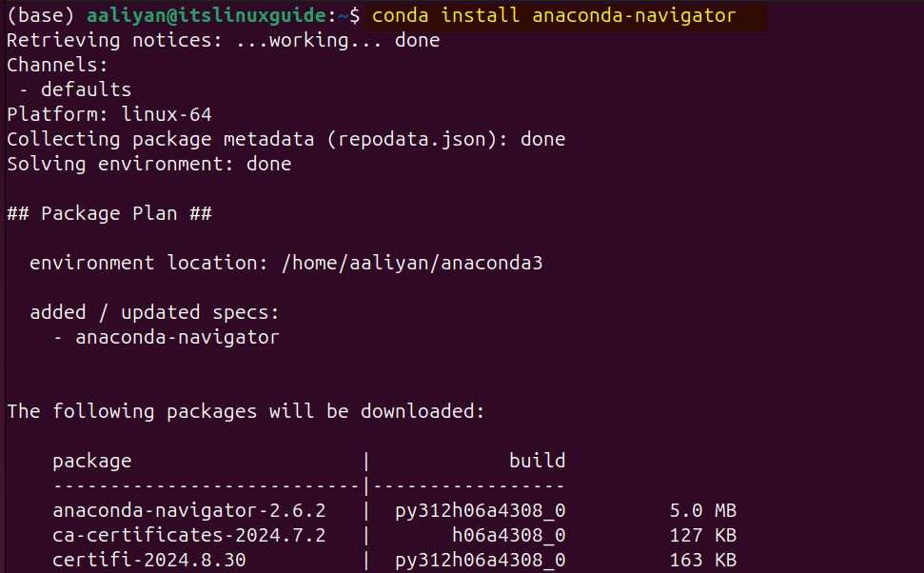Click the 'added / updated specs:' line
This screenshot has width=924, height=573.
pos(154,312)
